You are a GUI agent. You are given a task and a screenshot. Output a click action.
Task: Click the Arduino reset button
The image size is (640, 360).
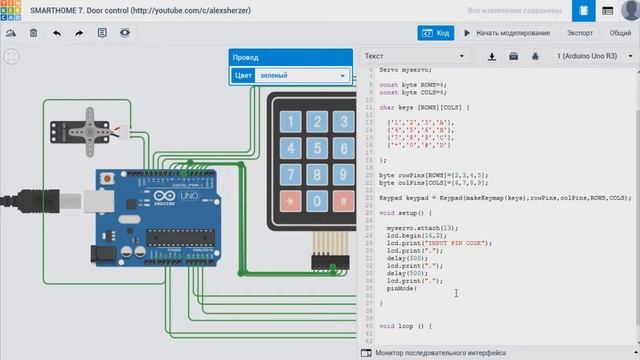click(x=107, y=178)
